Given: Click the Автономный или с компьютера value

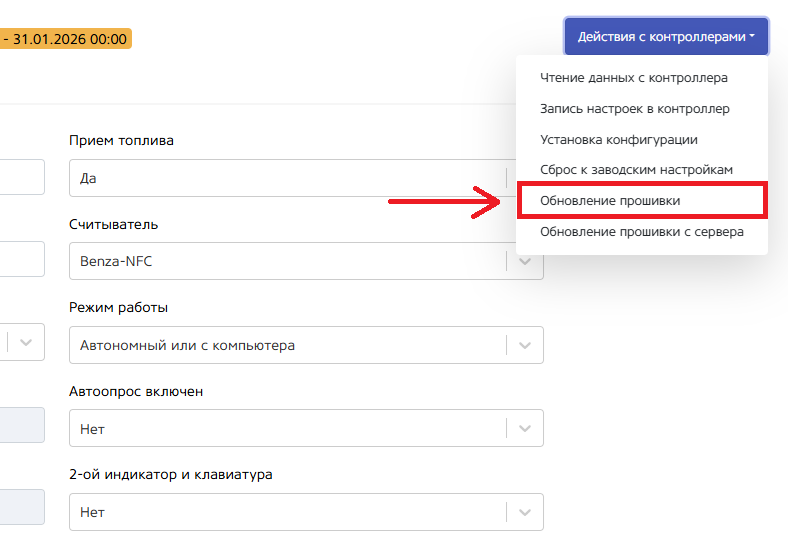Looking at the screenshot, I should point(187,345).
